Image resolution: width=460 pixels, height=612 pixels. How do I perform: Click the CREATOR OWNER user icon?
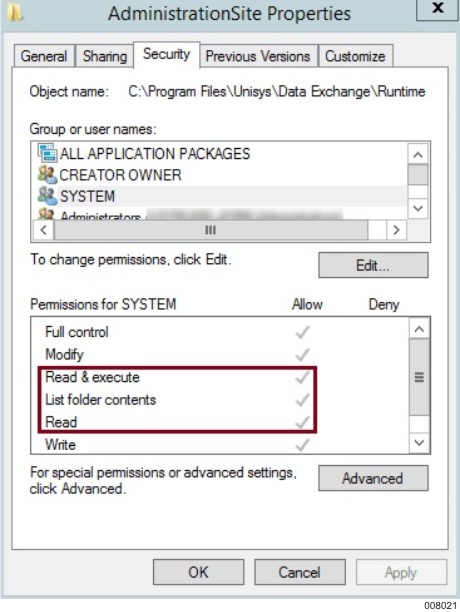tap(48, 174)
